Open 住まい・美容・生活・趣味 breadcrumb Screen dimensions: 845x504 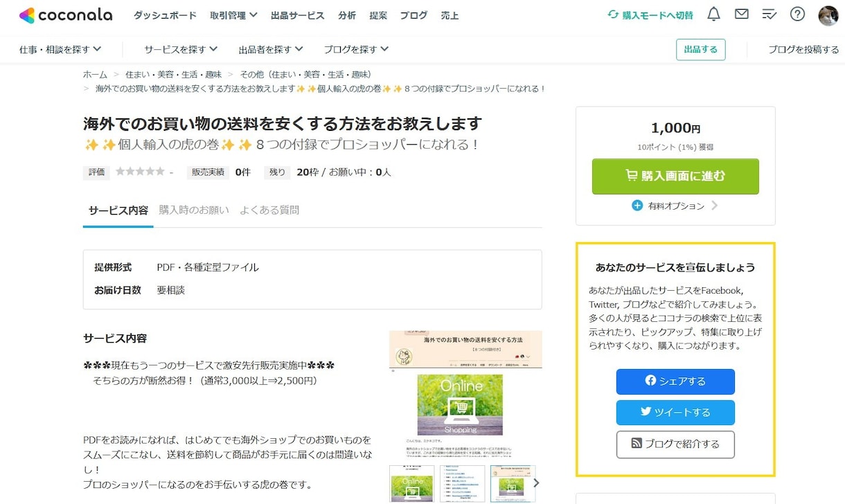[175, 74]
